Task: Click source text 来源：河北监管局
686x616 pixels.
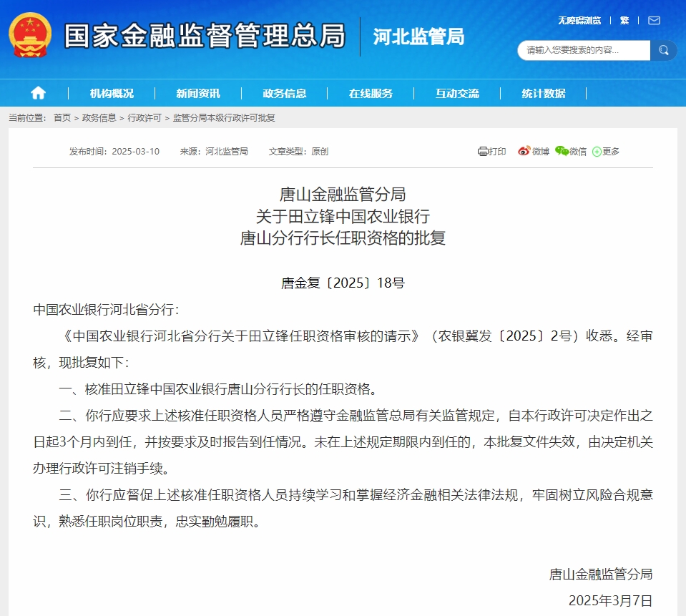Action: 214,152
